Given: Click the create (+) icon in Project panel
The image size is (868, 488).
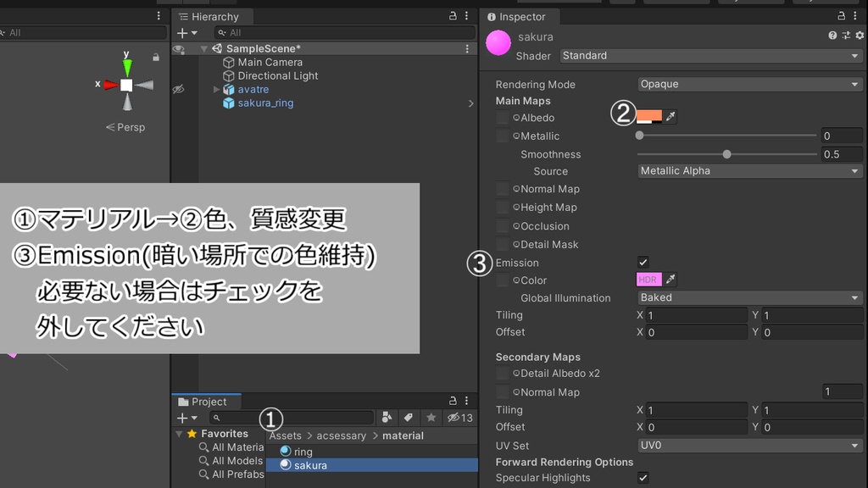Looking at the screenshot, I should click(181, 418).
